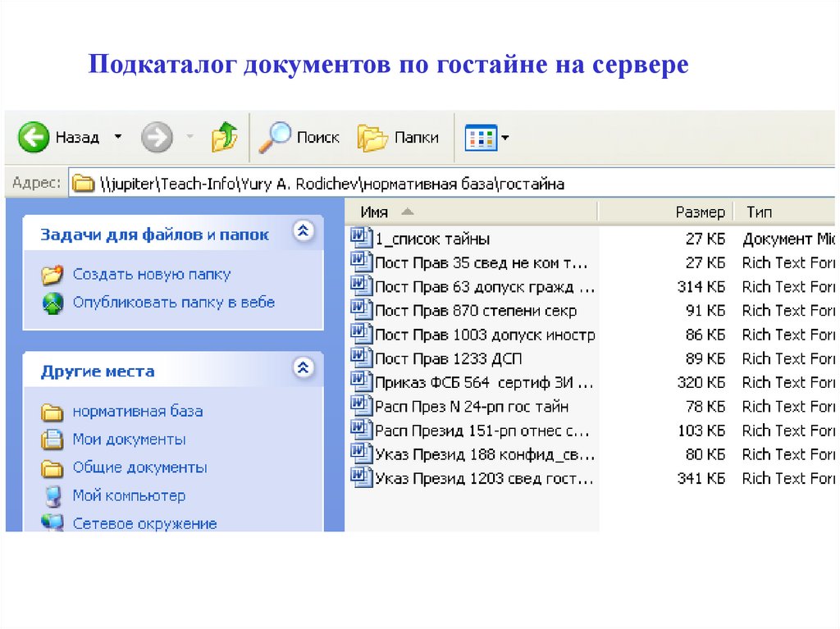Toggle the Папки folders pane button
This screenshot has width=840, height=629.
(x=398, y=138)
